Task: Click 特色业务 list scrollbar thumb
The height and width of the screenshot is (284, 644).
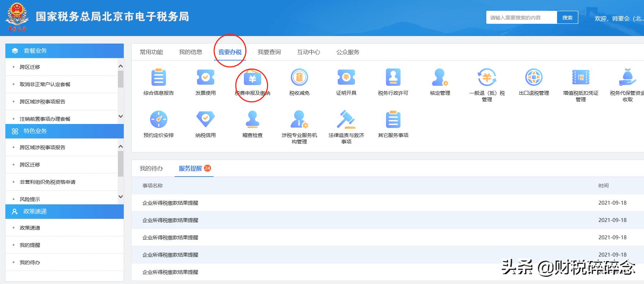Action: tap(121, 164)
